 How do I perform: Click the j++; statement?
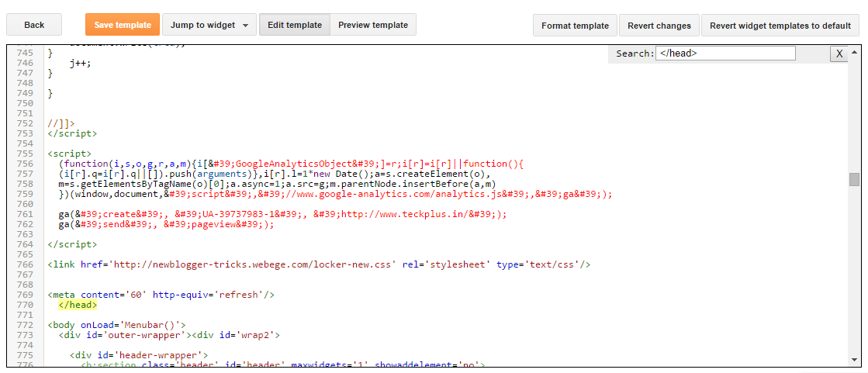(x=80, y=63)
